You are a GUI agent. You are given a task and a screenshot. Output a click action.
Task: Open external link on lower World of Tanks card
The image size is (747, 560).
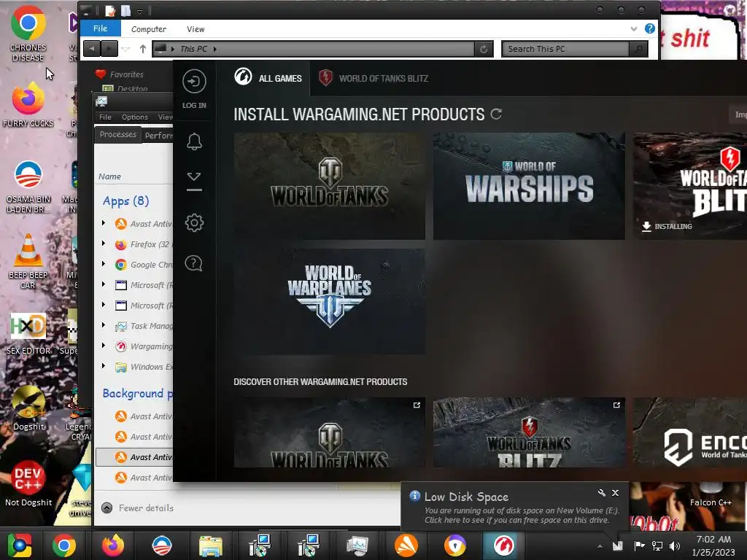point(417,405)
